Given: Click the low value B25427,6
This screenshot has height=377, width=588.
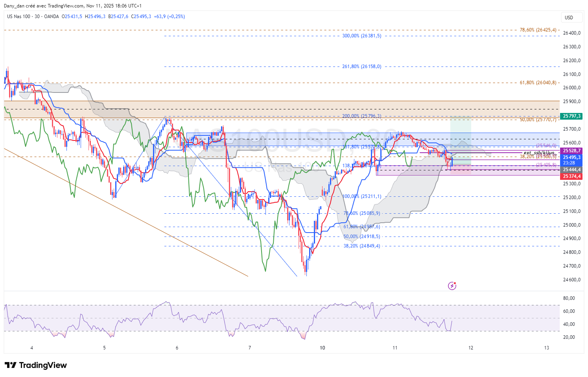Looking at the screenshot, I should point(118,17).
